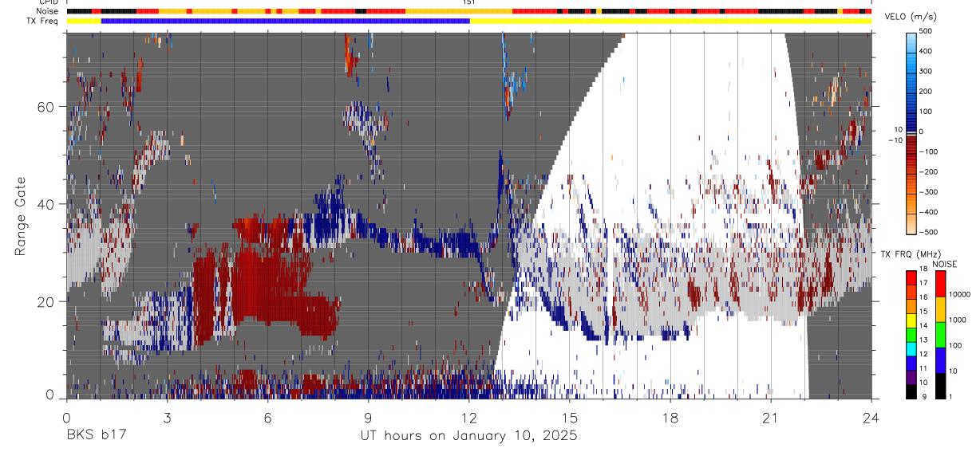980x452 pixels.
Task: Click the 11 label on TX frequency scale
Action: click(925, 370)
